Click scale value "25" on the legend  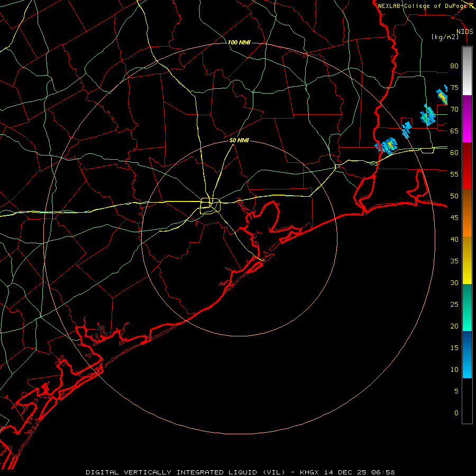454,305
